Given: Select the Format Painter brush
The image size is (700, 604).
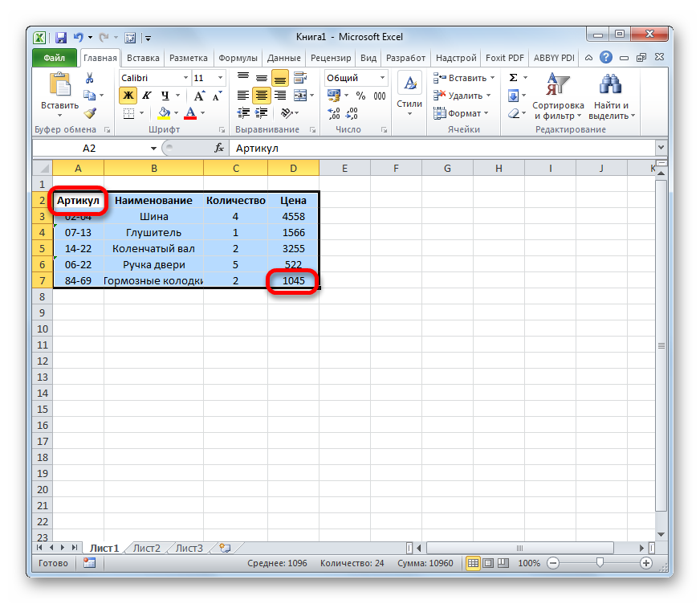Looking at the screenshot, I should (90, 113).
